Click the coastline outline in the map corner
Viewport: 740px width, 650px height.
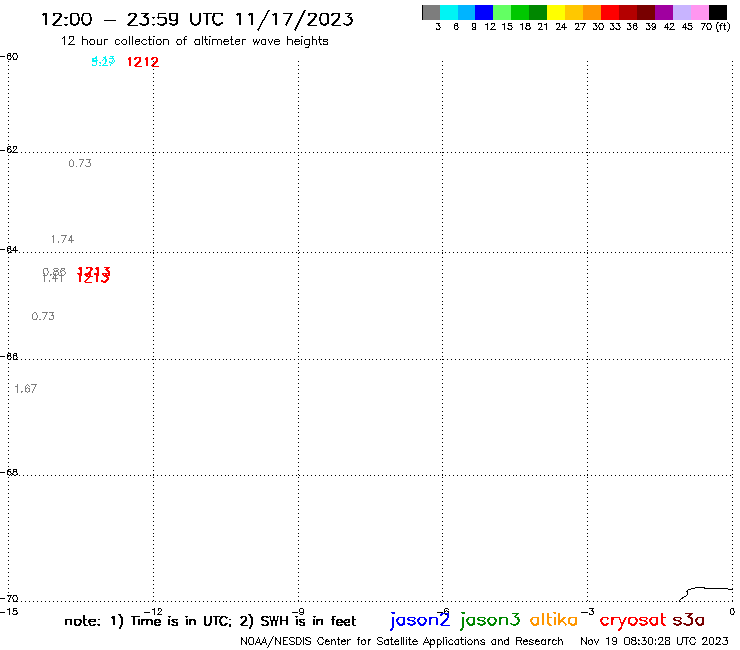(x=706, y=594)
